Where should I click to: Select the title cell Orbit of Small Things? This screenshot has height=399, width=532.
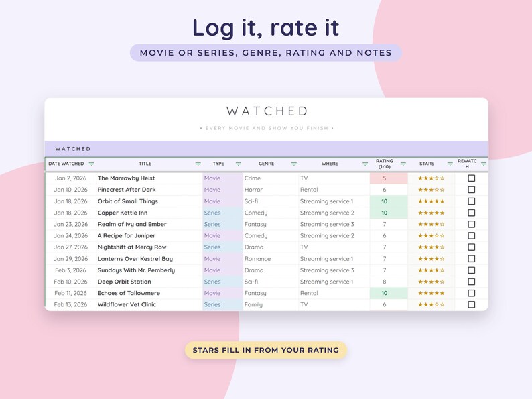point(149,201)
